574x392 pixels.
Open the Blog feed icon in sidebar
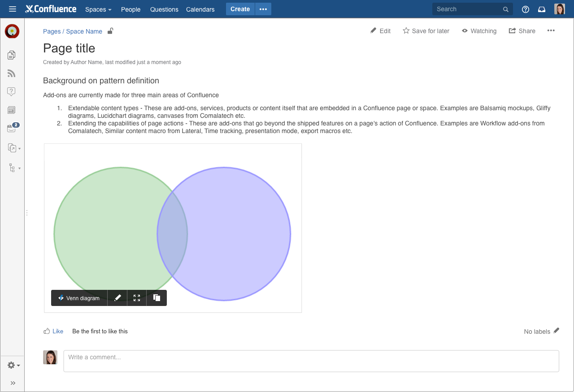coord(12,73)
